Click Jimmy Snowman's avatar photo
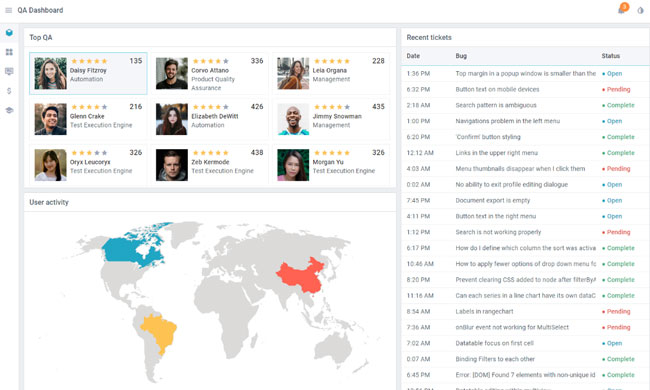 pos(293,119)
